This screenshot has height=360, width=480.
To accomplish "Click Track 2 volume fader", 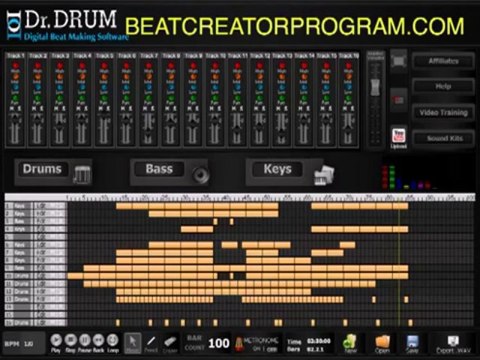I will (x=37, y=121).
